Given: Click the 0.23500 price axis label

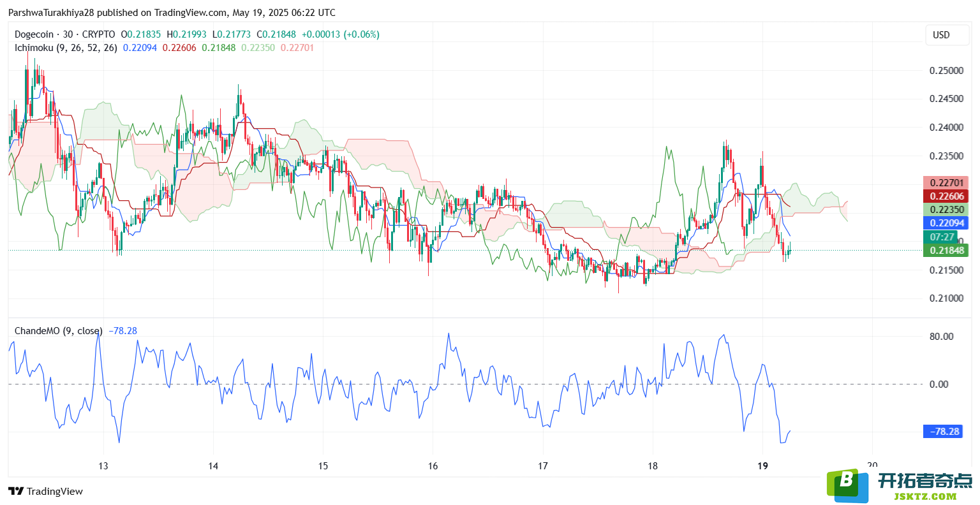Looking at the screenshot, I should (946, 156).
